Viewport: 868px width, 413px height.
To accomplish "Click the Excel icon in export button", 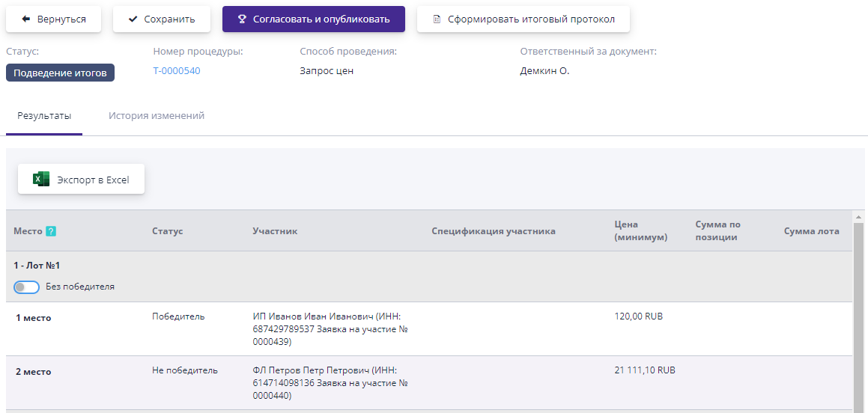I will [41, 180].
